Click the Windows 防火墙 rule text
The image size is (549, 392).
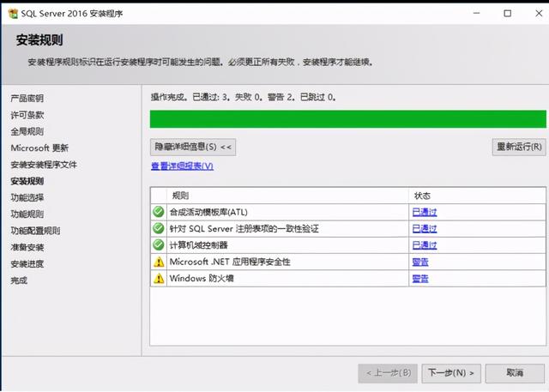point(202,279)
